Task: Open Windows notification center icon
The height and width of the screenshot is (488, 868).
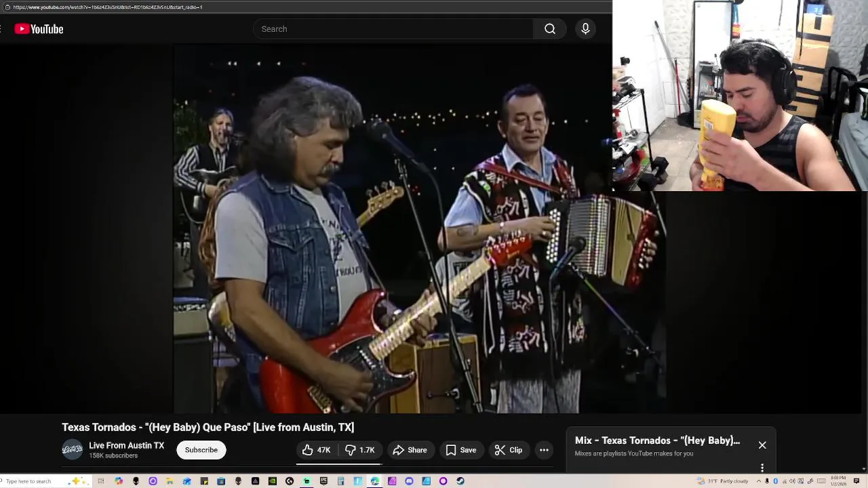Action: coord(856,481)
